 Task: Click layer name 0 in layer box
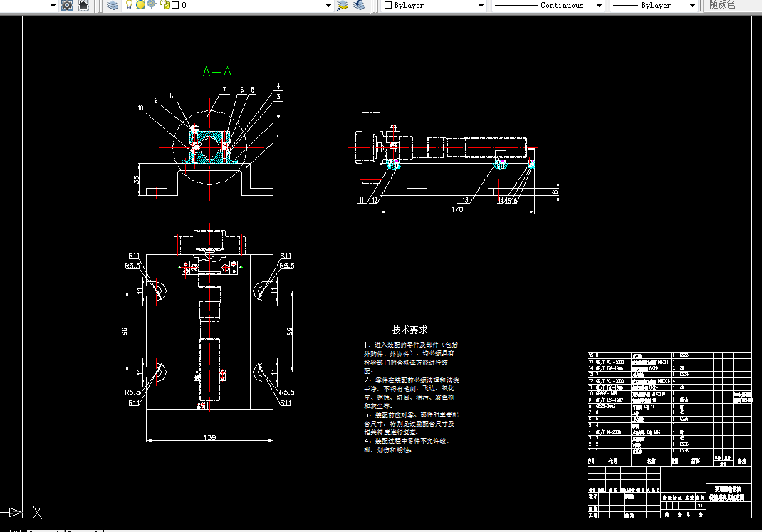click(x=184, y=5)
